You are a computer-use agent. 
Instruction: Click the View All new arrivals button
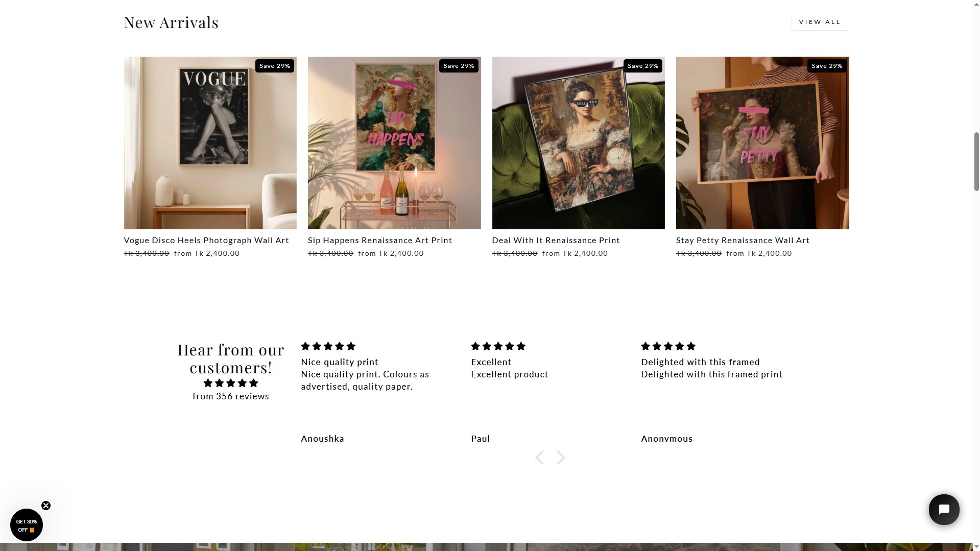(x=820, y=22)
